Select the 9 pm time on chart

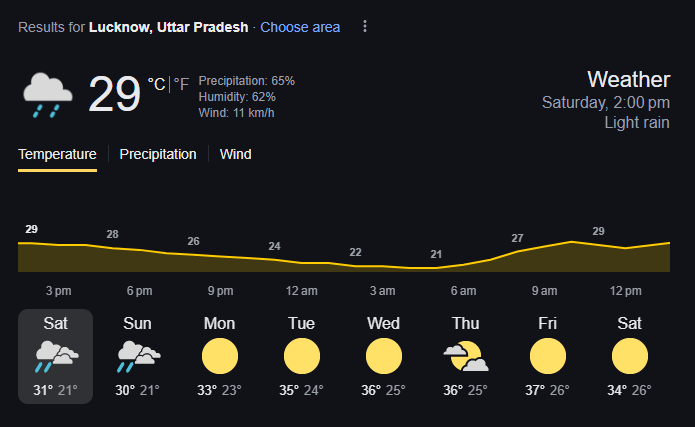pos(221,291)
